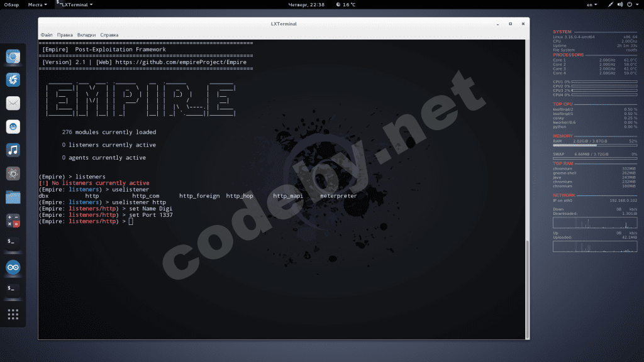Viewport: 644px width, 362px height.
Task: Open the Правка menu in LXTerminal
Action: click(65, 35)
